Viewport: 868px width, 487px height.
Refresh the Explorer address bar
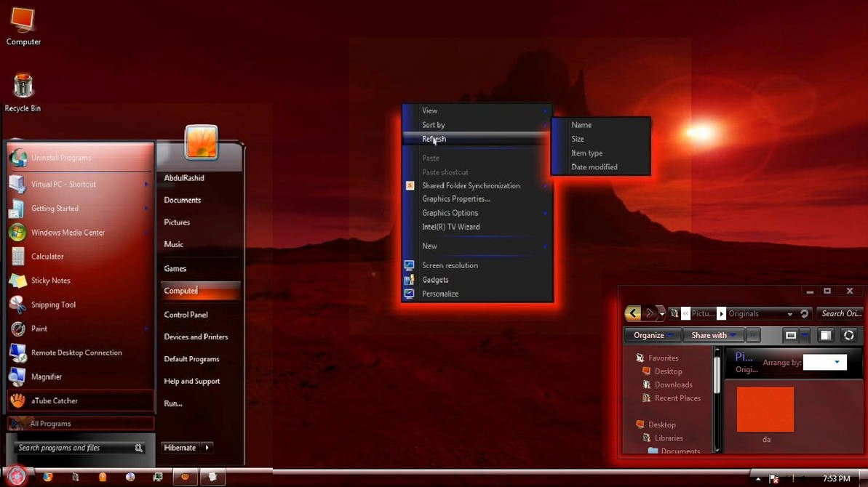coord(805,313)
